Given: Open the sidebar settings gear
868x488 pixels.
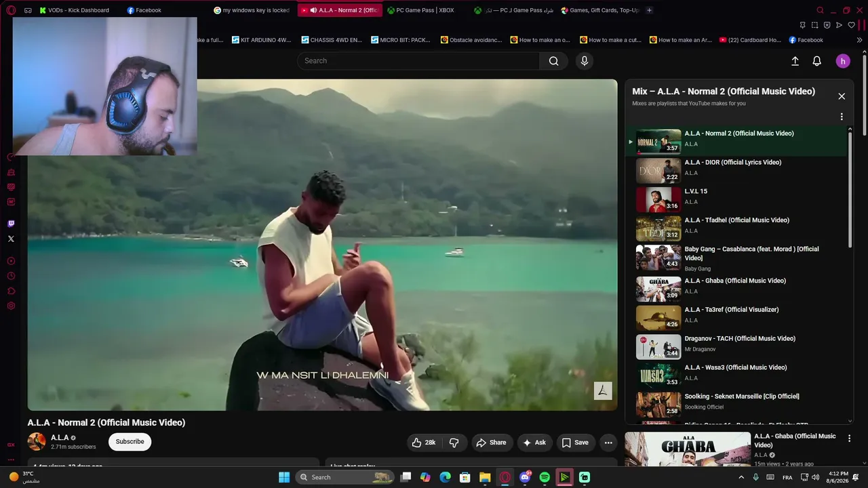Looking at the screenshot, I should pyautogui.click(x=11, y=306).
